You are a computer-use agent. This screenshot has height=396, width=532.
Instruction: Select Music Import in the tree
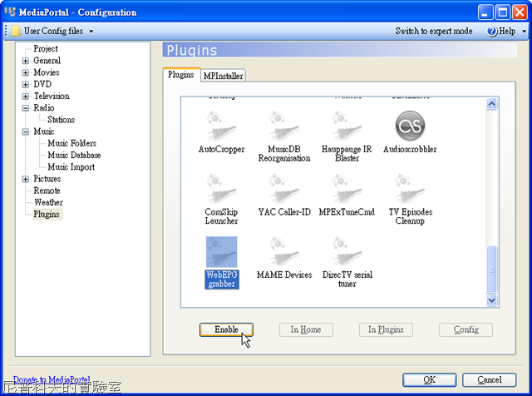point(71,167)
